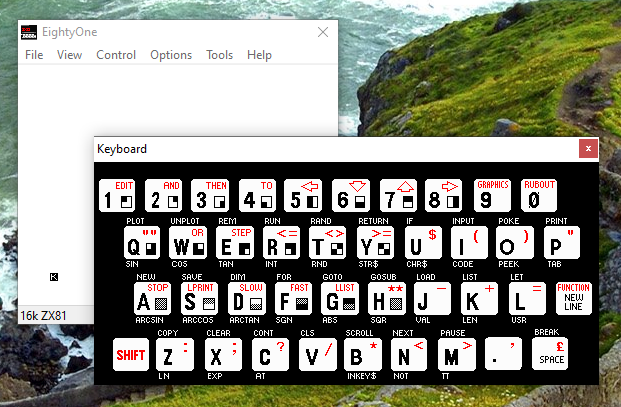The width and height of the screenshot is (621, 407).
Task: Click the V key for CLS
Action: (x=318, y=354)
